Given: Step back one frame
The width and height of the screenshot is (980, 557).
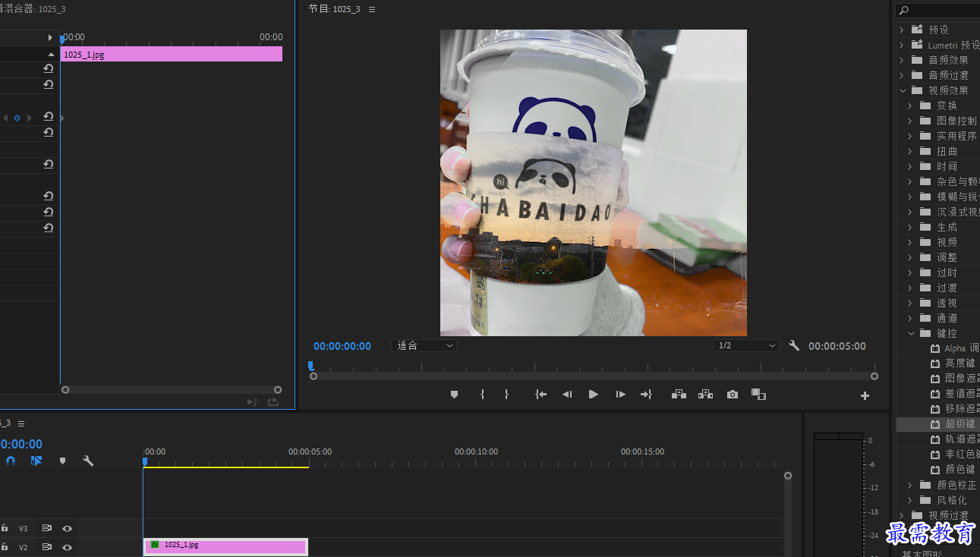Looking at the screenshot, I should point(566,395).
